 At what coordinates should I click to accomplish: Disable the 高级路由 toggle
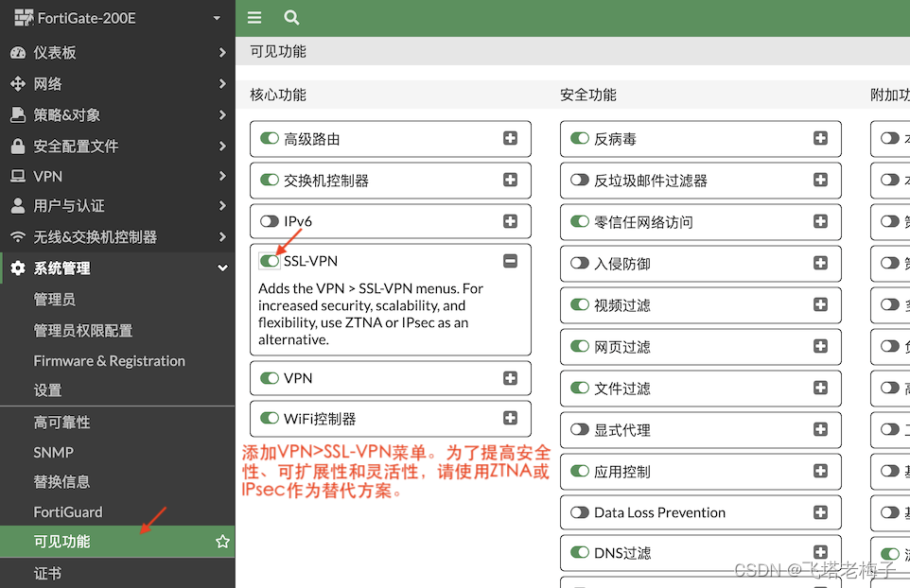pyautogui.click(x=270, y=139)
